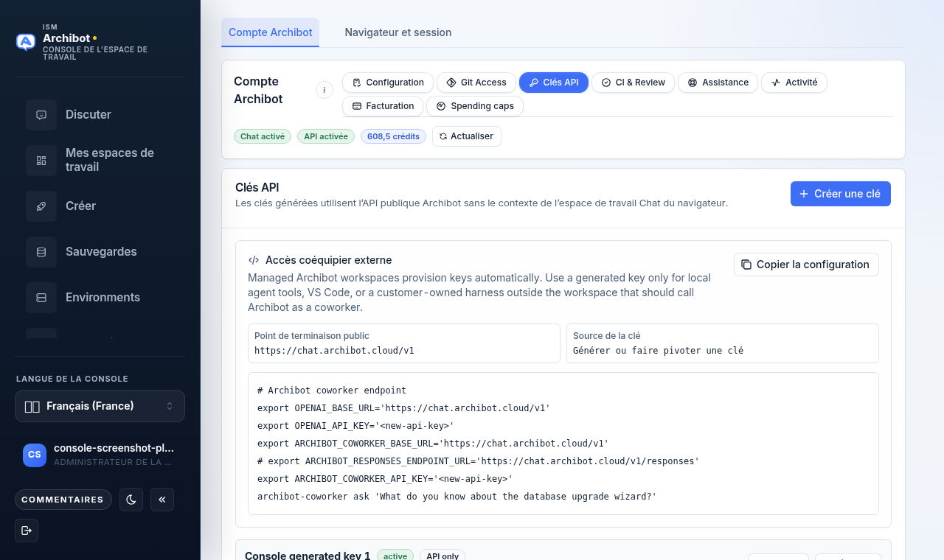Select the Clés API section

[554, 83]
